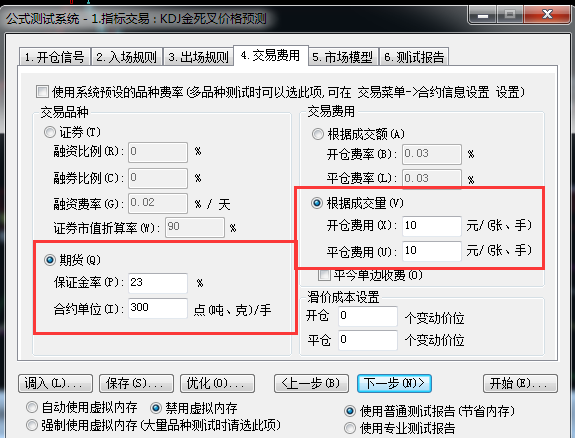This screenshot has width=575, height=438.
Task: Select the 期货(Q) radio option
Action: tap(50, 260)
